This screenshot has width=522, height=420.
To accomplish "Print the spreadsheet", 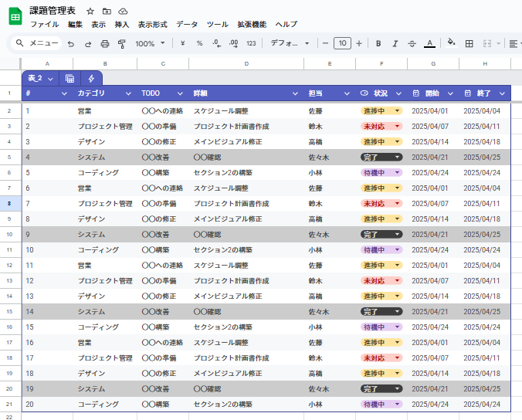I will pyautogui.click(x=105, y=43).
